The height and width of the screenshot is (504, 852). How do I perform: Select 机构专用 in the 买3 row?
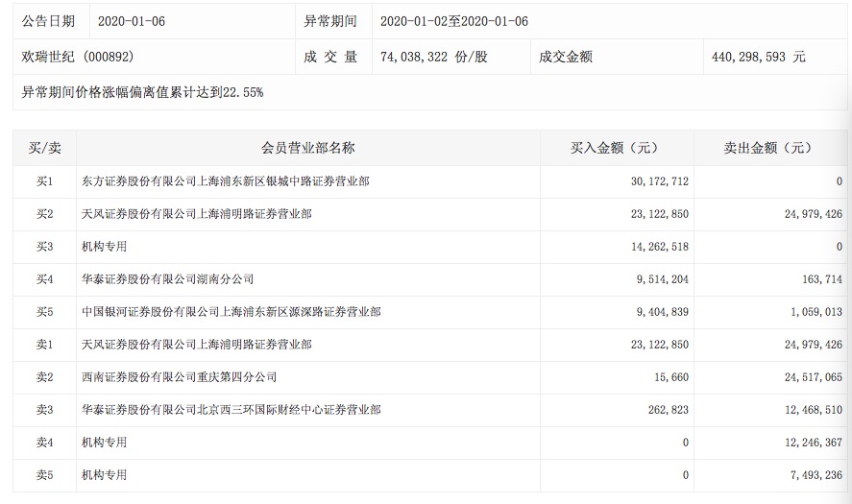[x=106, y=247]
